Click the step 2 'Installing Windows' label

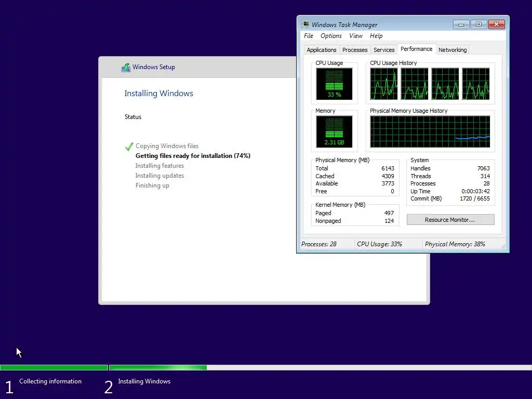144,381
